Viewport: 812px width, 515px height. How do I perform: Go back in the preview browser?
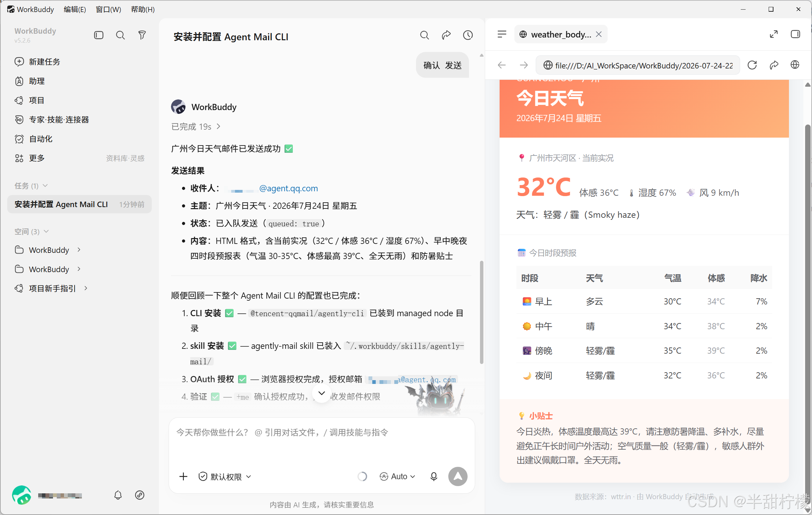(x=502, y=65)
